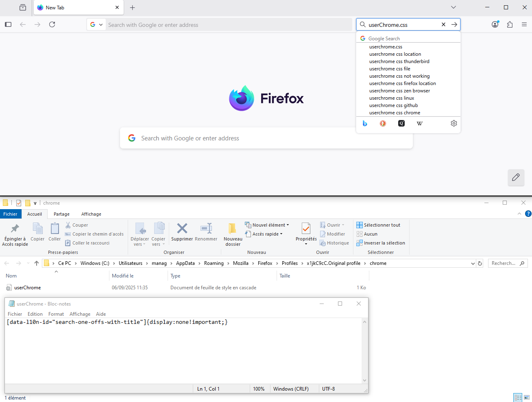Open Accès rapide dropdown in Nouveau group
532x402 pixels.
[x=264, y=234]
